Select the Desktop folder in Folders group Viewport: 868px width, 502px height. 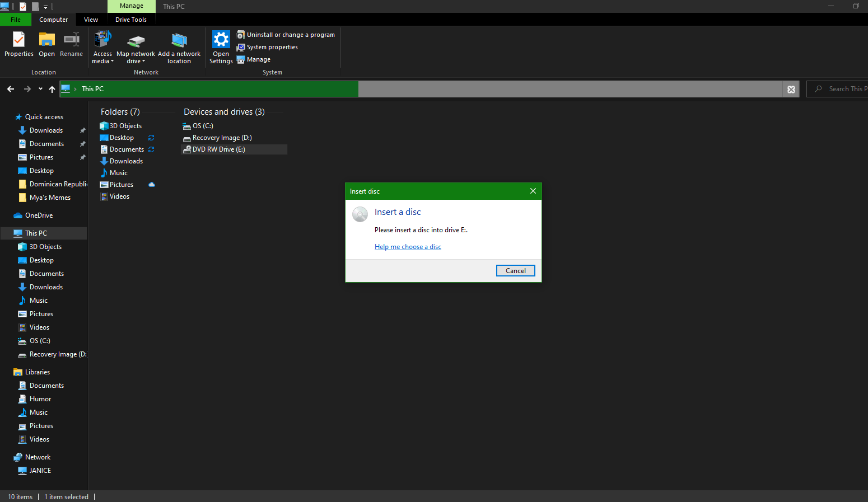tap(117, 138)
